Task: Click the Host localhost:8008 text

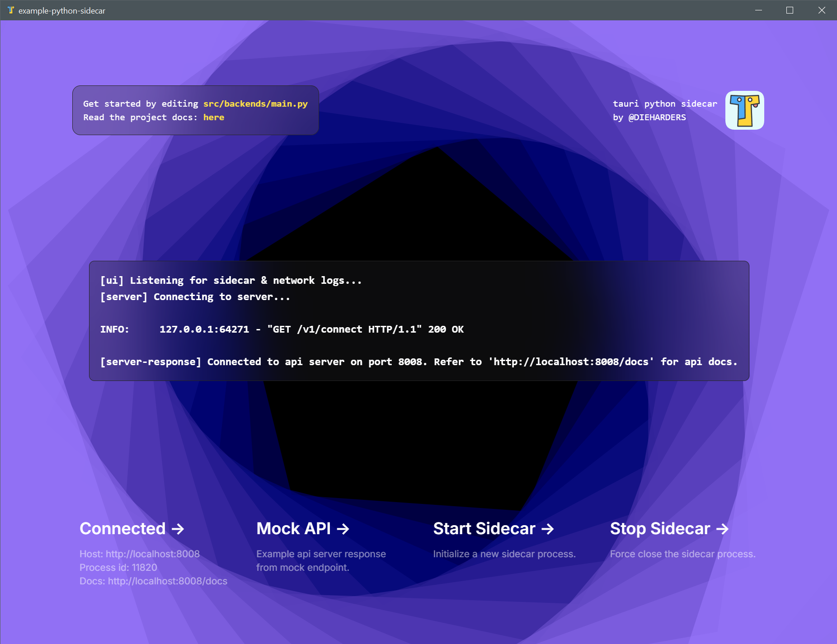Action: coord(139,554)
